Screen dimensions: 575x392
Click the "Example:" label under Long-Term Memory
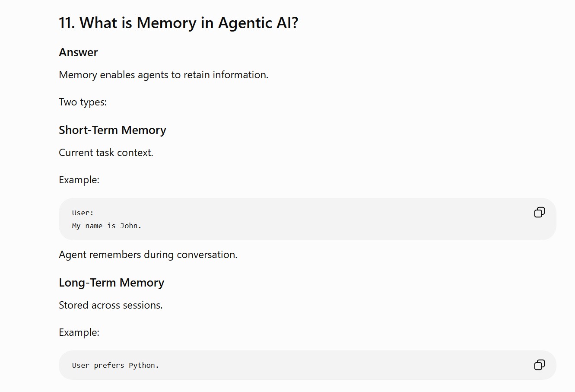pos(79,332)
